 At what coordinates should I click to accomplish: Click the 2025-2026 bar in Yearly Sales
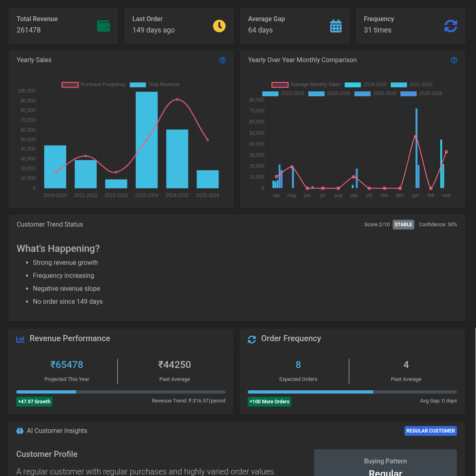pos(208,179)
